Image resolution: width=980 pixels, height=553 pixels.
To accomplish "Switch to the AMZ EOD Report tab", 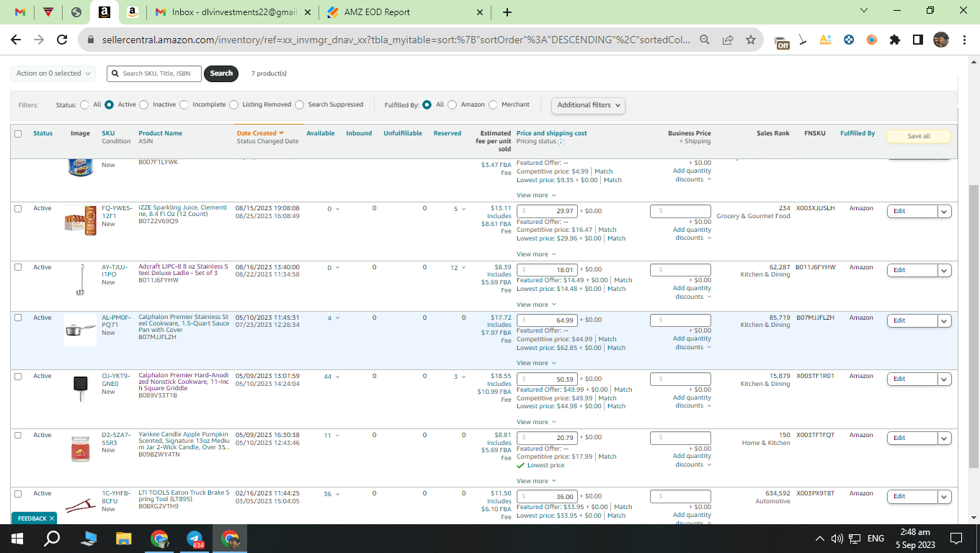I will coord(404,12).
